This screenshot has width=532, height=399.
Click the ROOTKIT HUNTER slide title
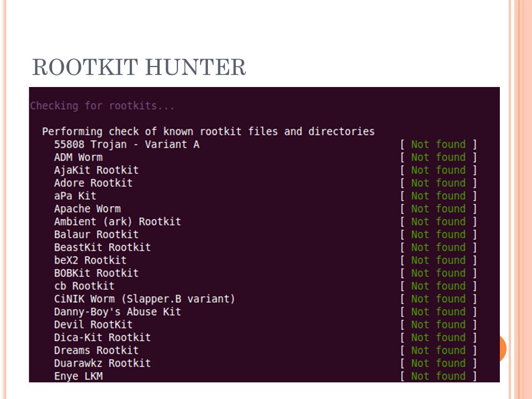[x=139, y=67]
